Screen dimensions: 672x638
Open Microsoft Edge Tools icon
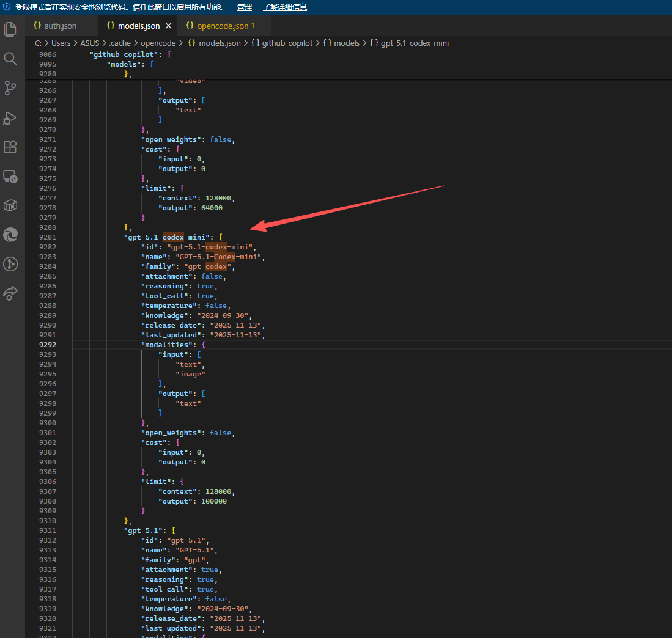[x=10, y=235]
